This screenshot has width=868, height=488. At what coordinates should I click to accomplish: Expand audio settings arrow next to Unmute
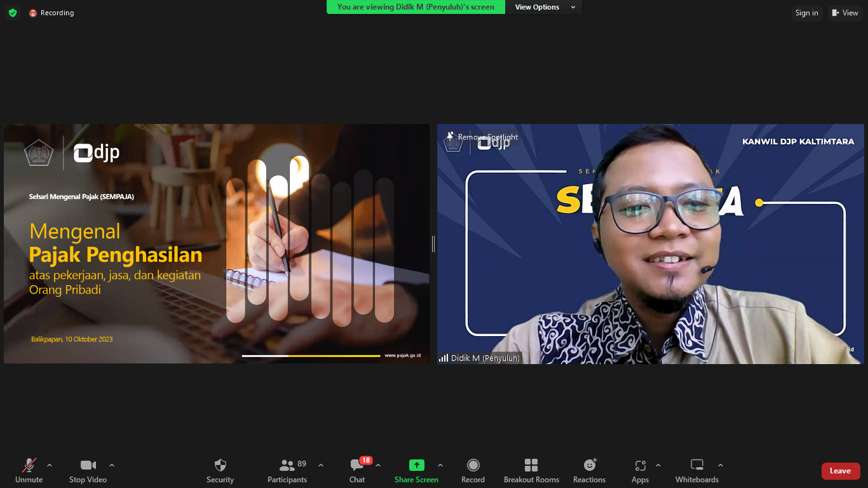[x=50, y=465]
